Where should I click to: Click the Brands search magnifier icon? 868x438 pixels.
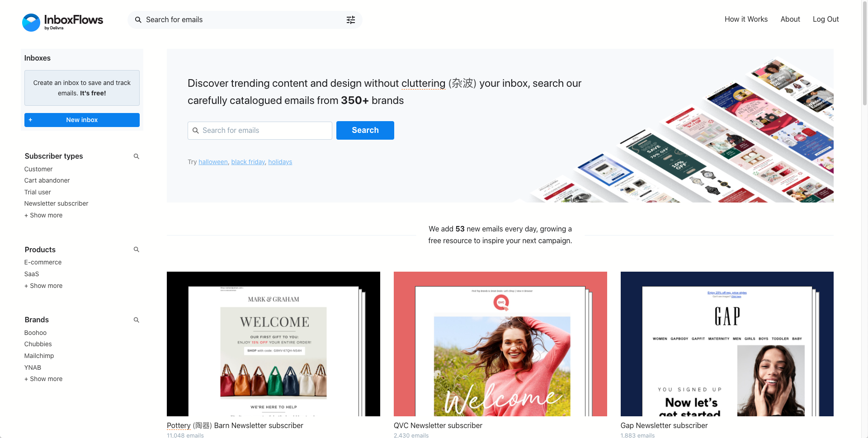[137, 320]
